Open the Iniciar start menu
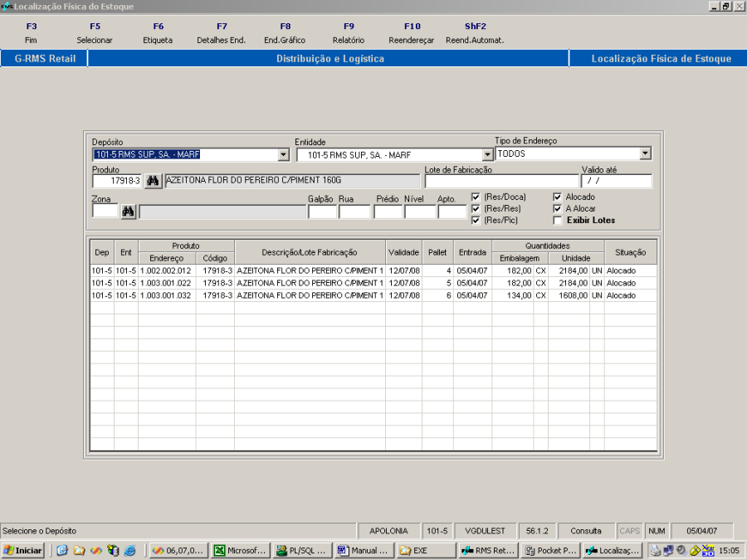This screenshot has width=747, height=560. (x=23, y=551)
